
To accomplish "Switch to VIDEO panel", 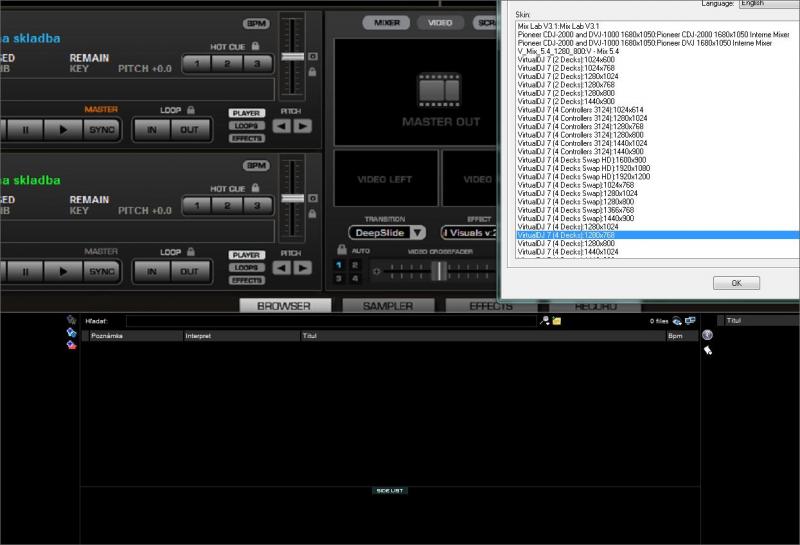I will point(440,22).
